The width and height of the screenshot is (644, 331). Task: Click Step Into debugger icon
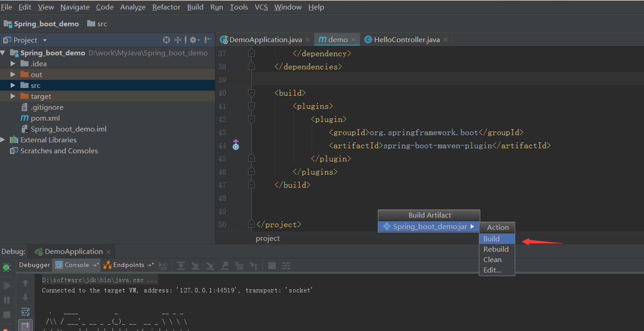click(195, 266)
